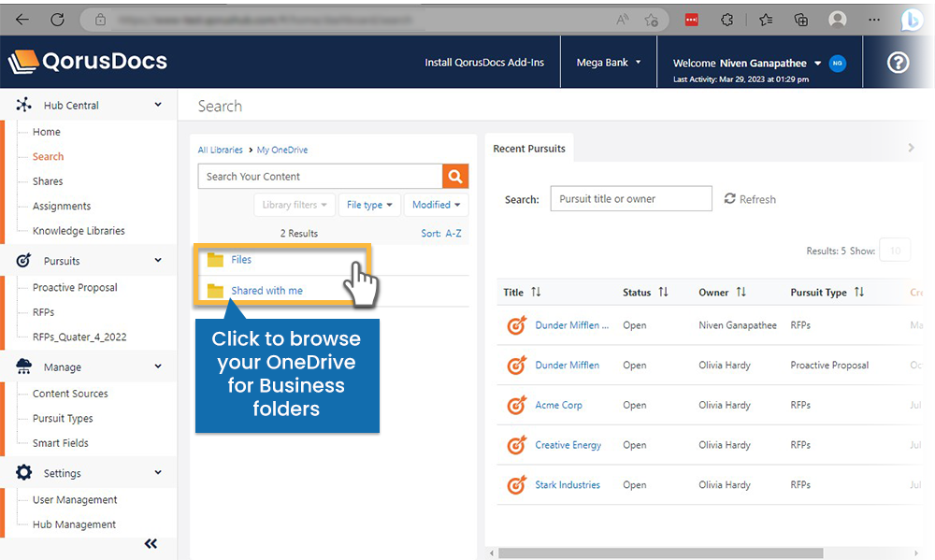
Task: Click the Settings gear icon in sidebar
Action: tap(24, 472)
